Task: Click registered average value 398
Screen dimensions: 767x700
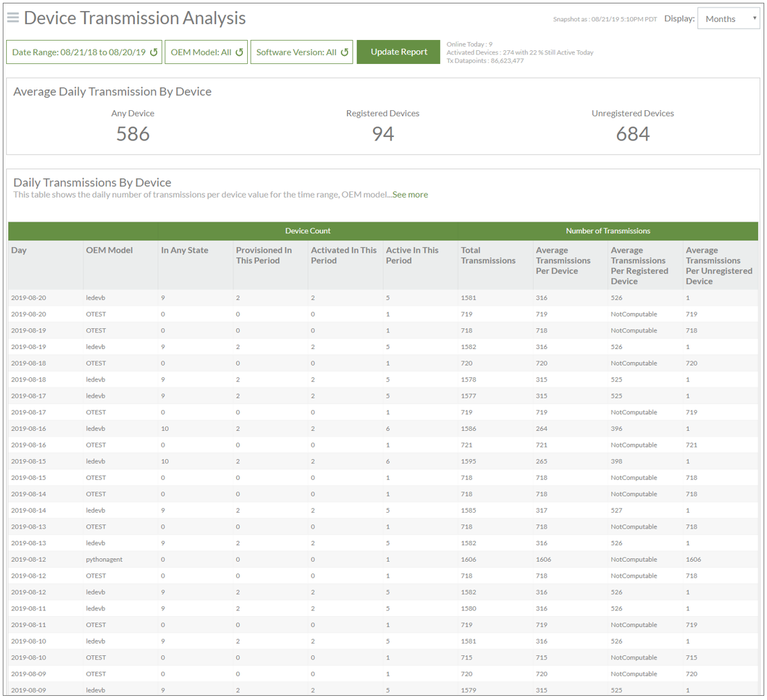Action: coord(616,461)
